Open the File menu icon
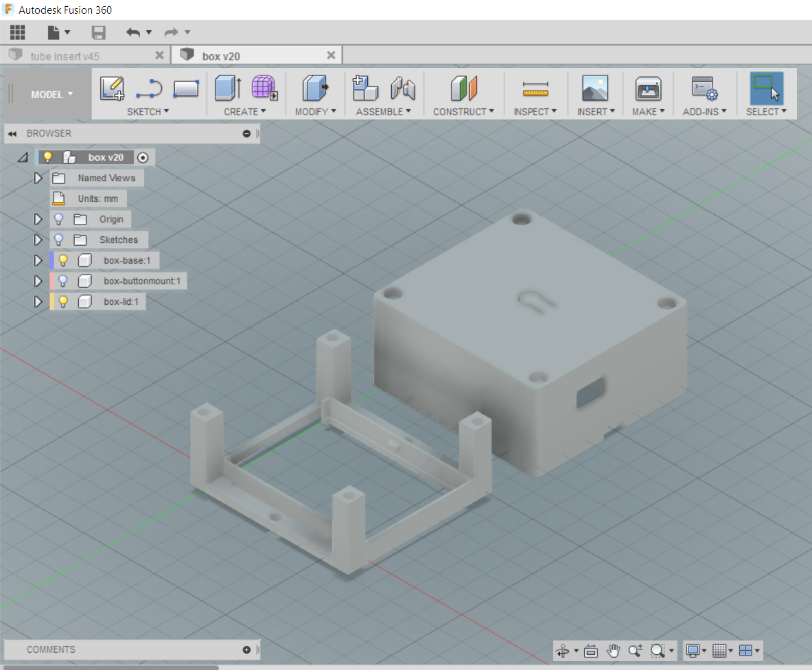The image size is (812, 670). click(x=54, y=33)
